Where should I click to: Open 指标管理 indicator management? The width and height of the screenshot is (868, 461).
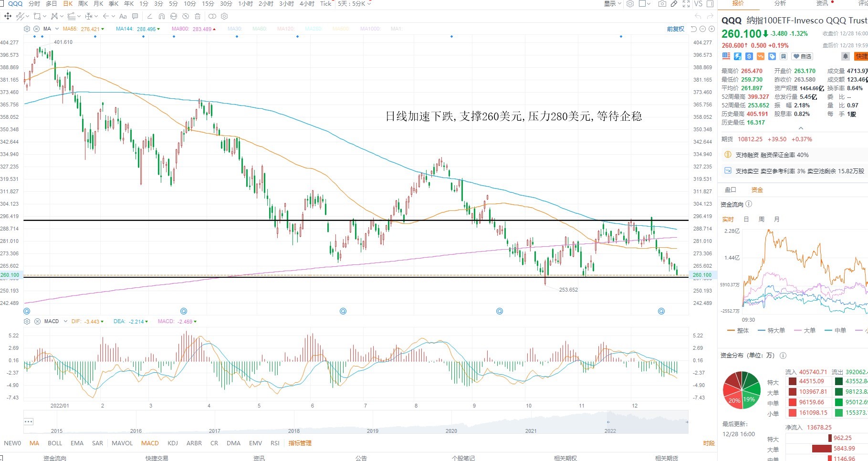[300, 443]
